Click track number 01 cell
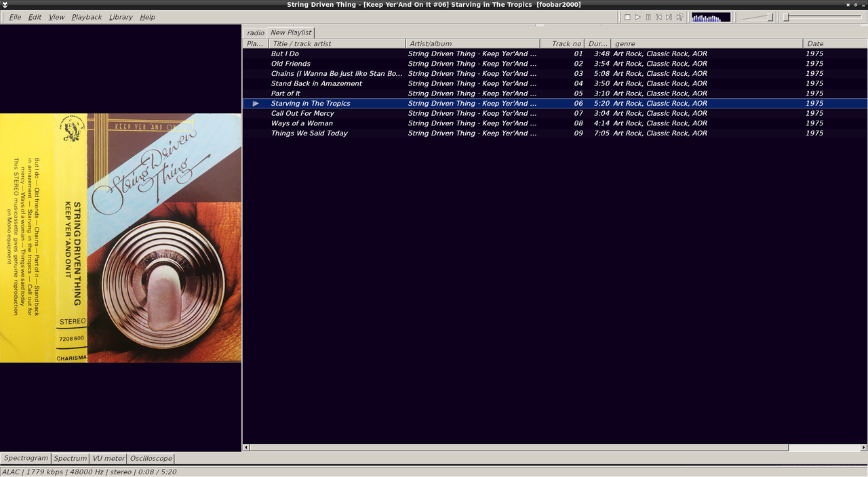The width and height of the screenshot is (868, 477). click(578, 54)
